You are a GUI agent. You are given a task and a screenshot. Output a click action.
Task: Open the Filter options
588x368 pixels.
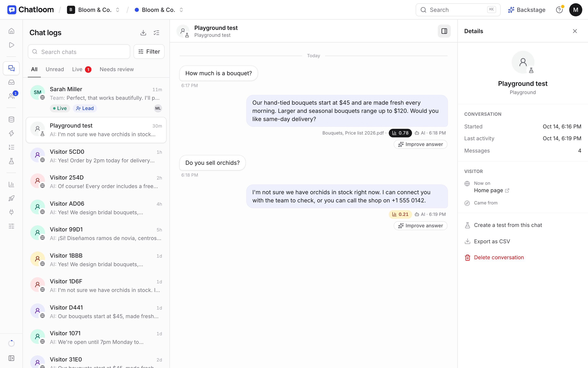(149, 52)
